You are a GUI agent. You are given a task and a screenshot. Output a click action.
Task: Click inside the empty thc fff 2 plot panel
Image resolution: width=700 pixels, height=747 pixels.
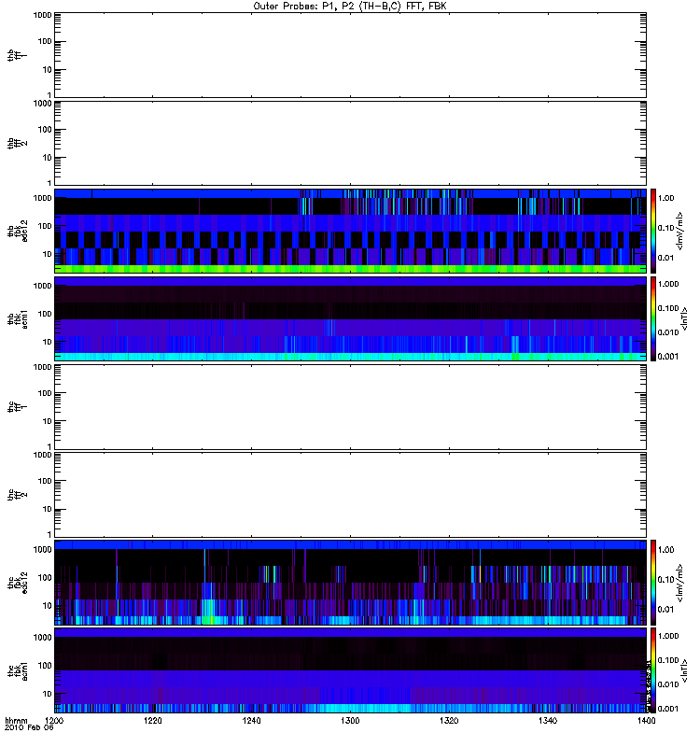click(350, 495)
